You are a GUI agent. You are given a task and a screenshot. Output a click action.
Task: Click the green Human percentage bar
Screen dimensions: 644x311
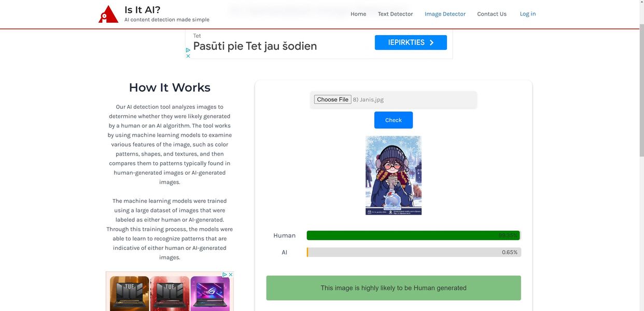point(413,235)
